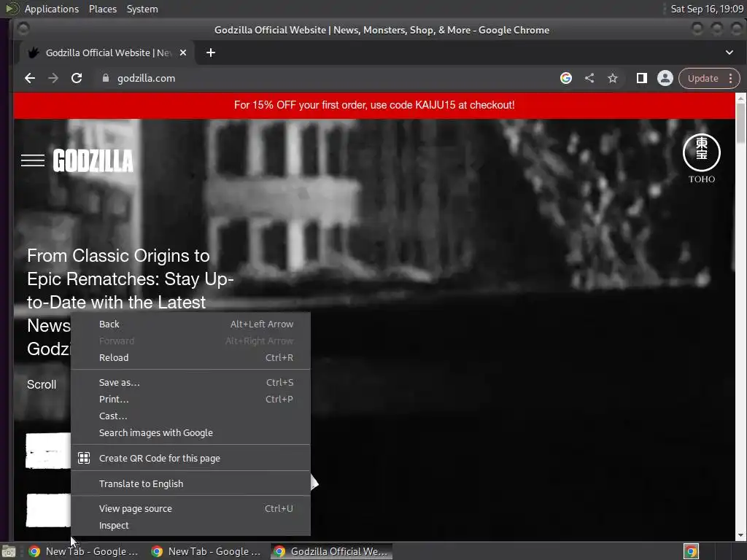Click the TOHO logo emblem
The height and width of the screenshot is (560, 747).
701,158
